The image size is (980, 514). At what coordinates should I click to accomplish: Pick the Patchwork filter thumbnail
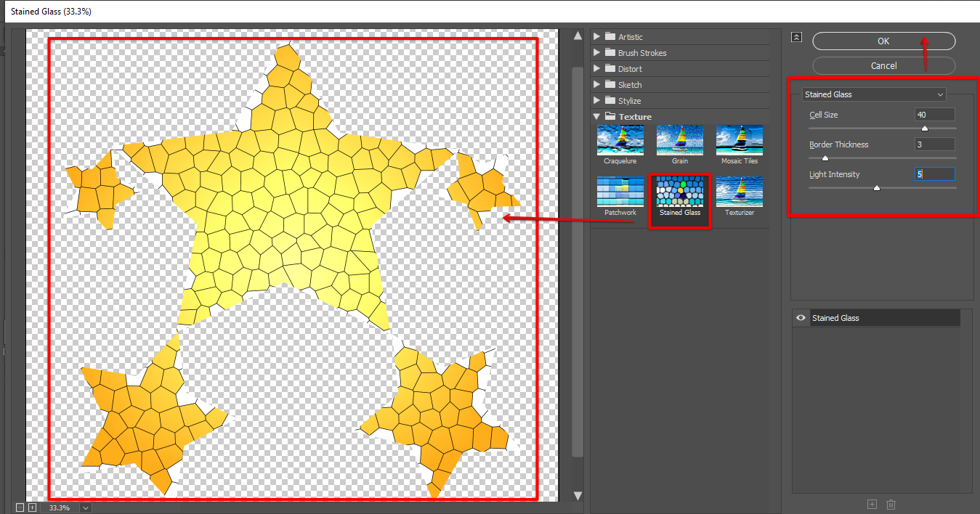coord(620,192)
